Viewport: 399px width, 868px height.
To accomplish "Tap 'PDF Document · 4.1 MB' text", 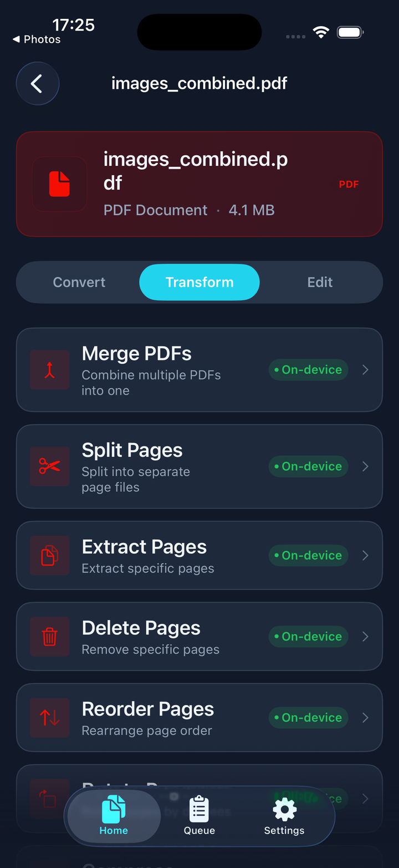I will (189, 210).
